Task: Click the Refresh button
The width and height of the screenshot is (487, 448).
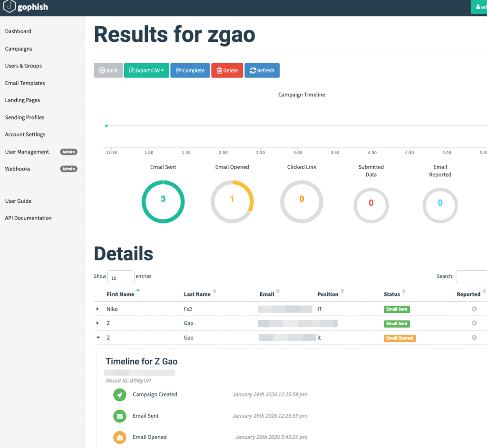Action: pos(262,70)
